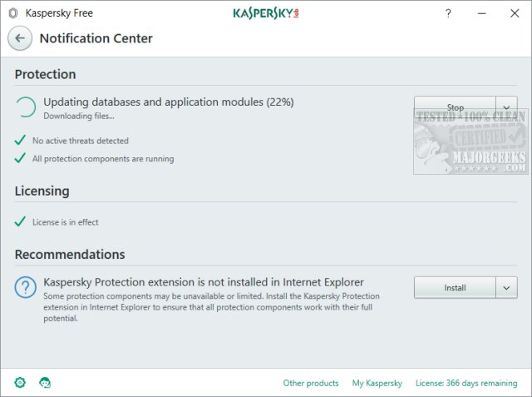Open the Other products link
The image size is (532, 397).
tap(311, 383)
